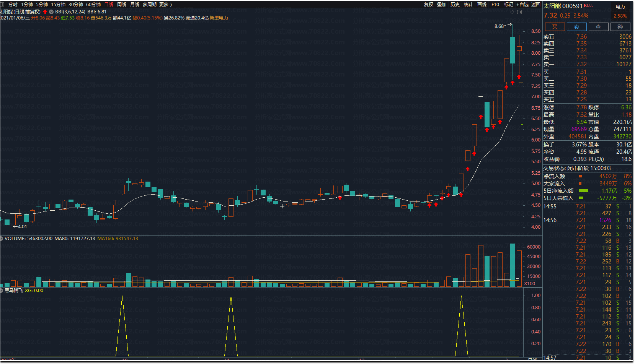This screenshot has height=364, width=635.
Task: Click the 返回 back button
Action: (536, 5)
